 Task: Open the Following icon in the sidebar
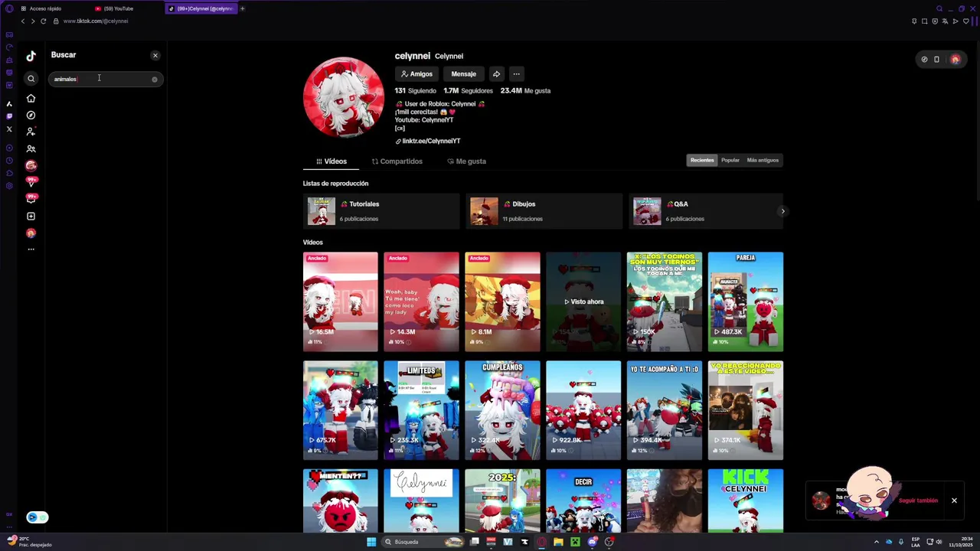[31, 132]
